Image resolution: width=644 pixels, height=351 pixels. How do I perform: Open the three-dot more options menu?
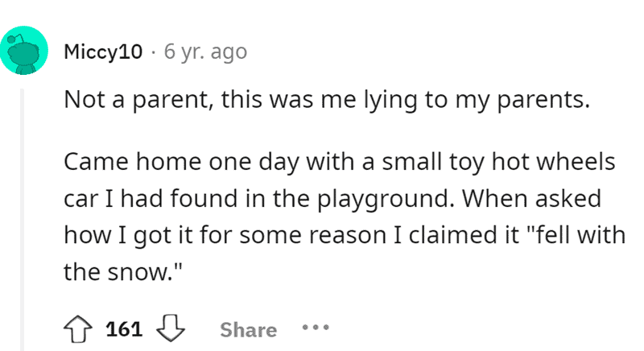(x=317, y=329)
